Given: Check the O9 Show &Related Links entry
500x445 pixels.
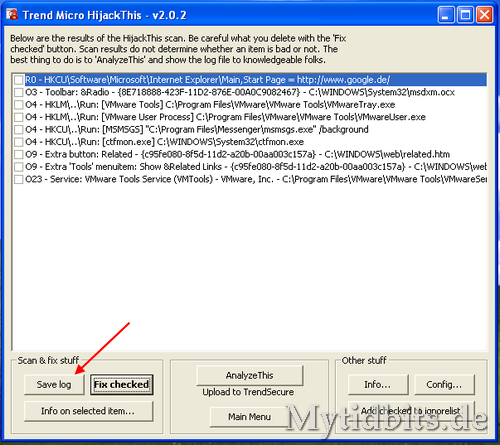Looking at the screenshot, I should pyautogui.click(x=19, y=167).
